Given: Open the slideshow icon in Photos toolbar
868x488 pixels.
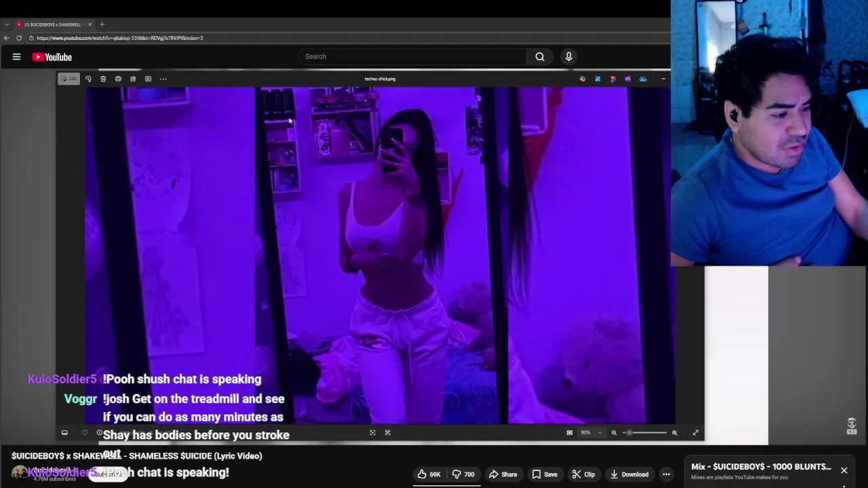Looking at the screenshot, I should 148,79.
